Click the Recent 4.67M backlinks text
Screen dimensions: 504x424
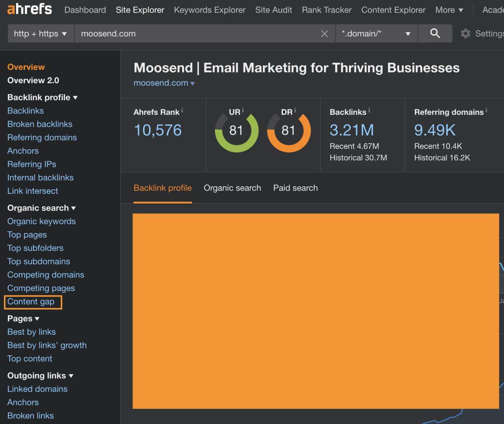pyautogui.click(x=354, y=146)
